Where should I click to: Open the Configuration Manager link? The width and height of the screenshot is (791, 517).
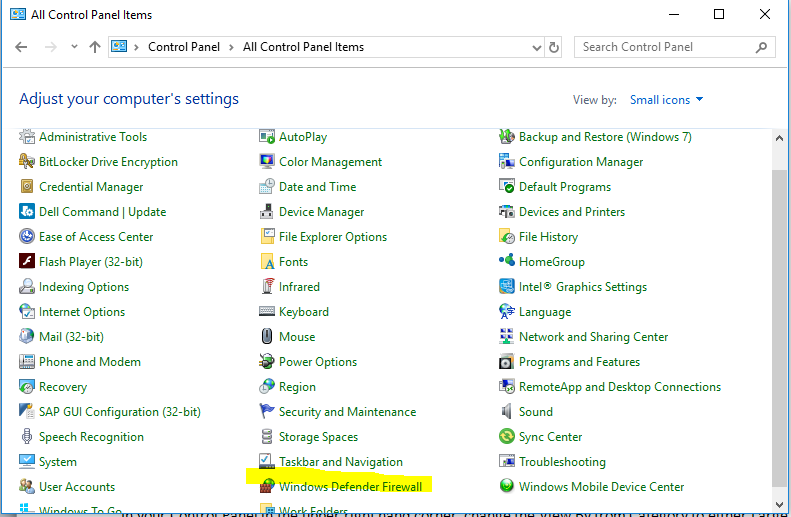coord(581,162)
